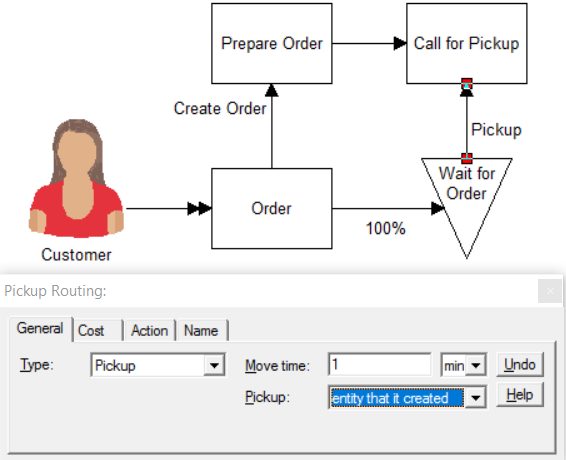Click the Call for Pickup activity box

[x=467, y=44]
